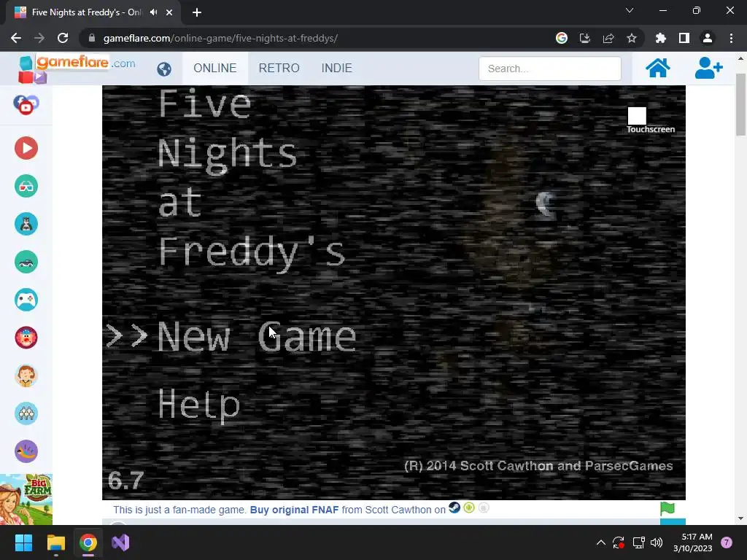Open the Extensions puzzle icon
747x560 pixels.
[x=660, y=38]
